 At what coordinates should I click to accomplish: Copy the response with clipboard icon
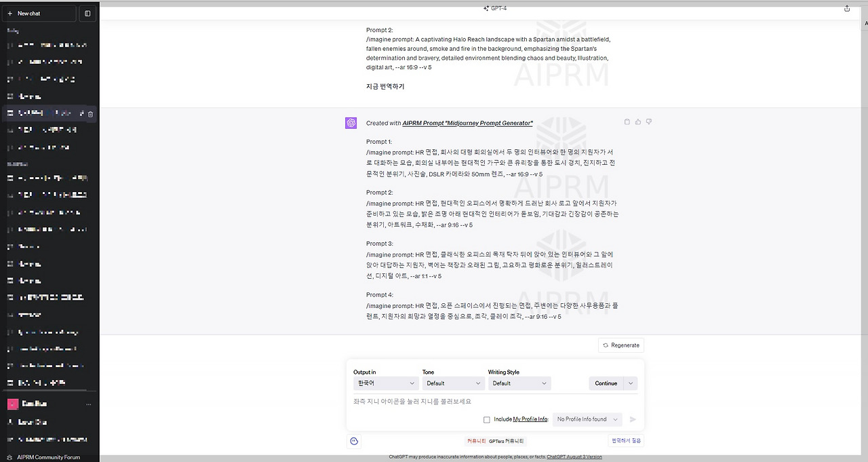click(627, 121)
